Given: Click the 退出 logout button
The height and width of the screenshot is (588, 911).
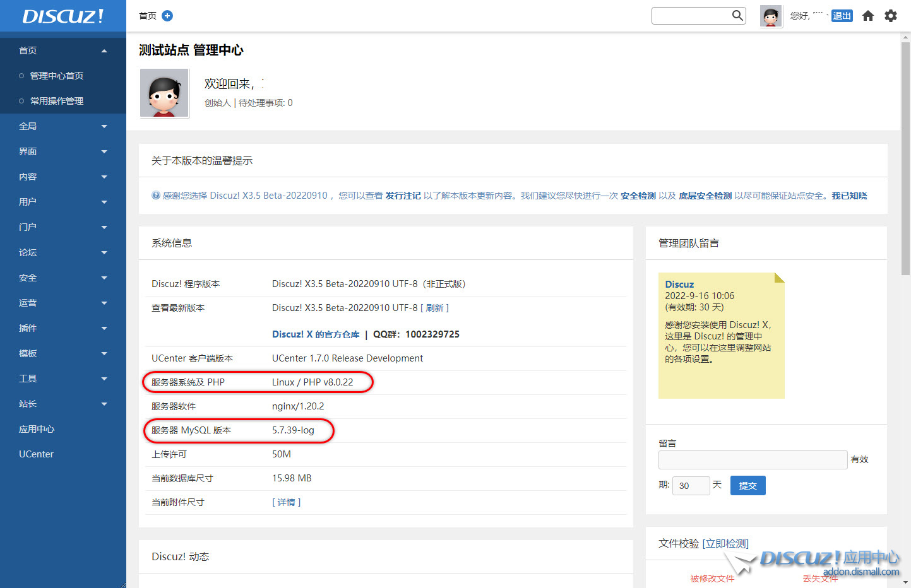Looking at the screenshot, I should pyautogui.click(x=842, y=16).
